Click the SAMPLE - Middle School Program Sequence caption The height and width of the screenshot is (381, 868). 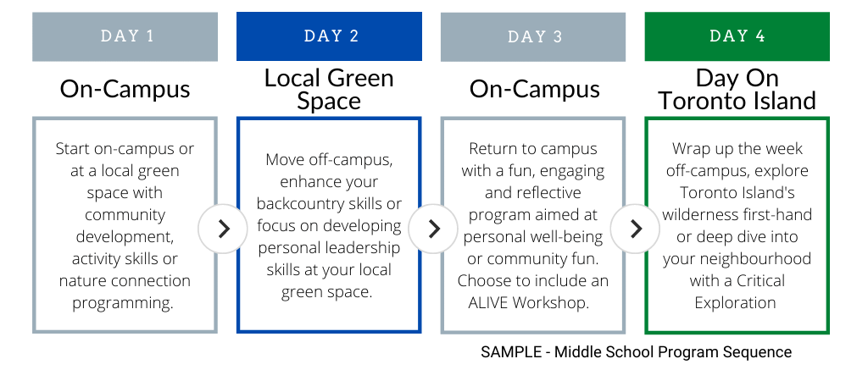pyautogui.click(x=637, y=351)
